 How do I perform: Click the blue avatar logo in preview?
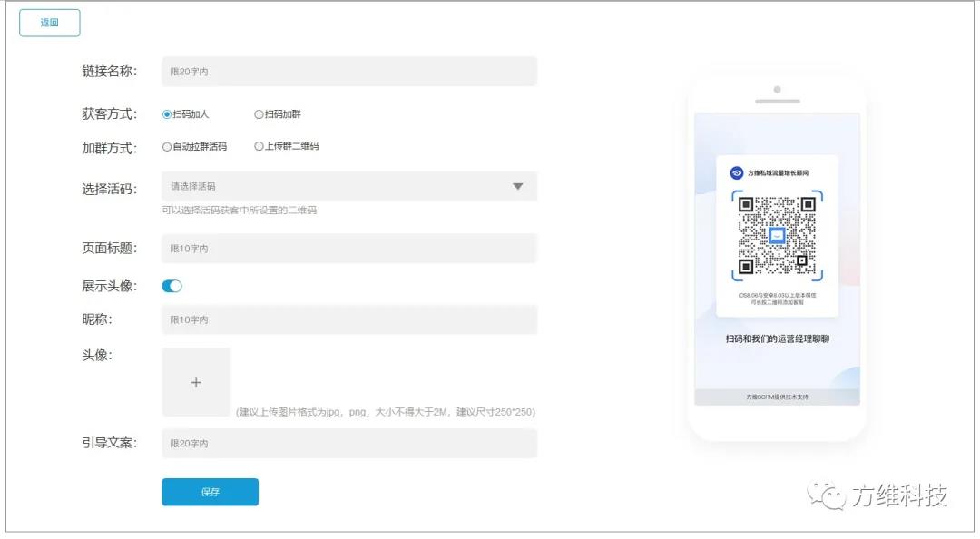tap(737, 172)
